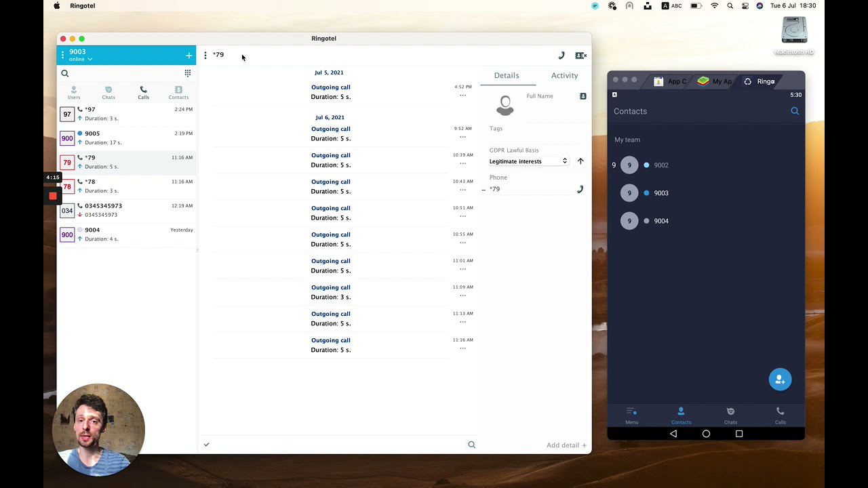Open options for the 4:52 PM call
This screenshot has width=868, height=488.
pyautogui.click(x=462, y=96)
